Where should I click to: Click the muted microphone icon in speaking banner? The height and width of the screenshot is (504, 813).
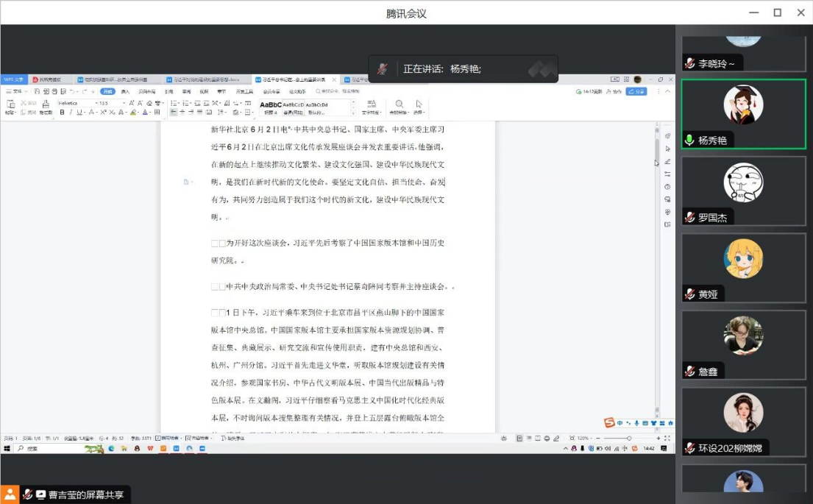click(383, 69)
